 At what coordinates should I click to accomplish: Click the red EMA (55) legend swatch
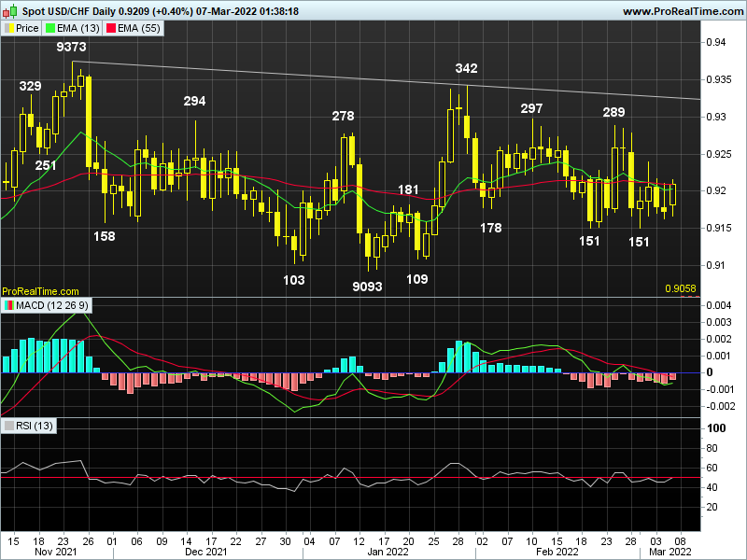pos(110,28)
